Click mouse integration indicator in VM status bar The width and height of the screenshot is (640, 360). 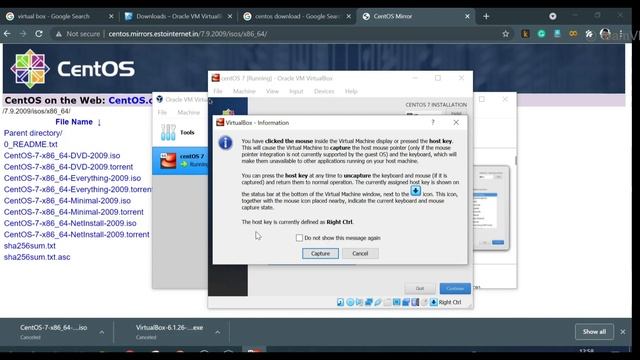424,302
